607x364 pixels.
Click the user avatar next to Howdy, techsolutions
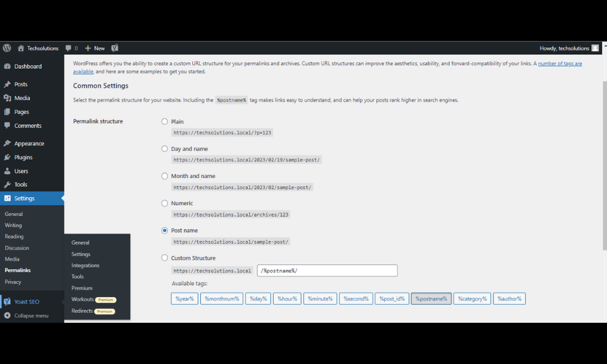tap(595, 48)
